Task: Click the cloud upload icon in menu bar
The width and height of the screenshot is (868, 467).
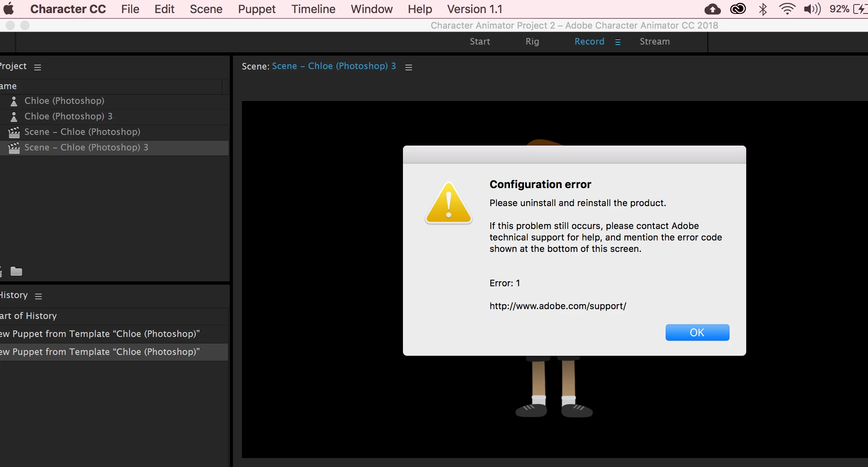Action: pos(713,9)
